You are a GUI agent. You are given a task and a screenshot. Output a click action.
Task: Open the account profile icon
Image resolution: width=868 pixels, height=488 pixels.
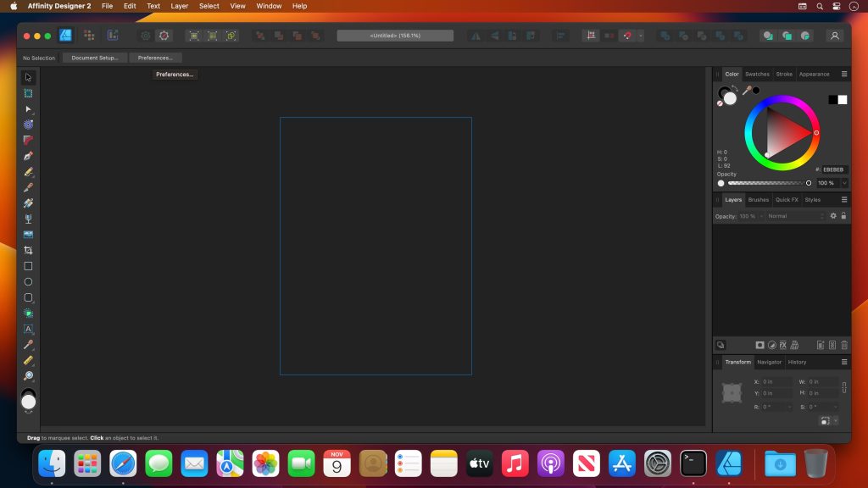(x=835, y=36)
